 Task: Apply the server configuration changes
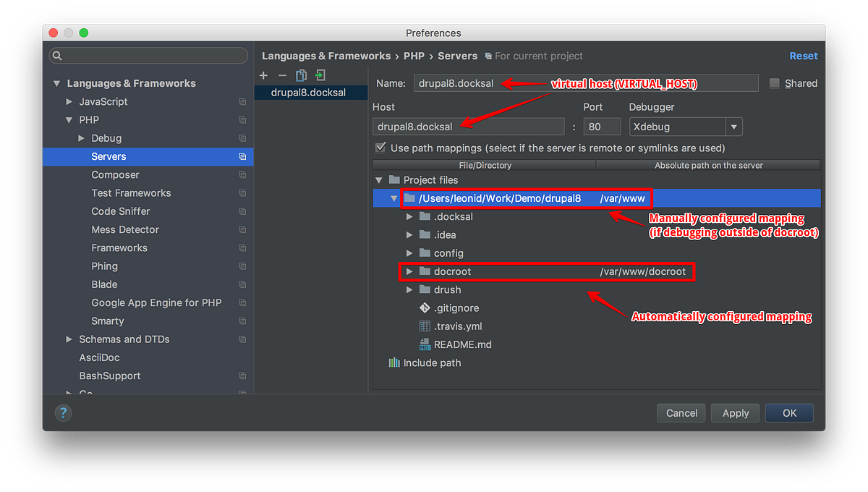pyautogui.click(x=735, y=412)
